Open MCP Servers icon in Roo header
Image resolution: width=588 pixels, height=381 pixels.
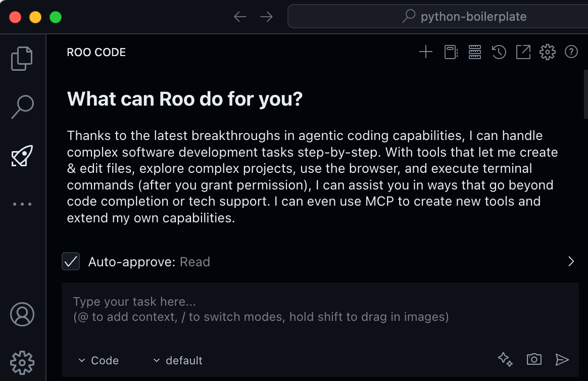coord(475,52)
